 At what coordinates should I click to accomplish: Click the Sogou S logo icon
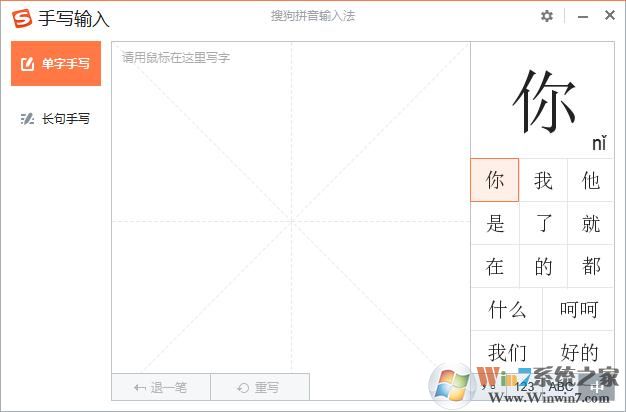pos(22,18)
